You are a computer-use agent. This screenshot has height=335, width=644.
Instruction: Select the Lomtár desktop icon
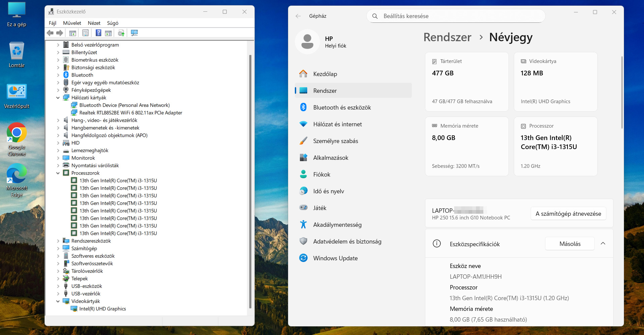coord(16,55)
